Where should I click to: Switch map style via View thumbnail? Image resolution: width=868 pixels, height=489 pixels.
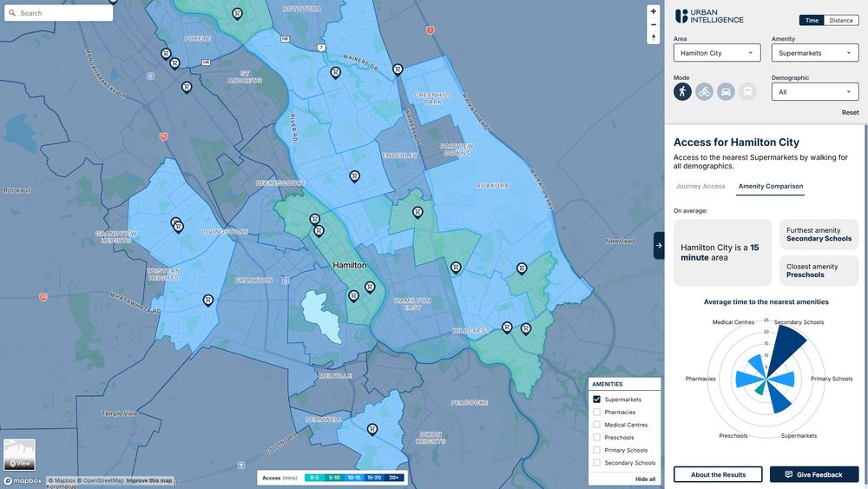click(x=19, y=454)
